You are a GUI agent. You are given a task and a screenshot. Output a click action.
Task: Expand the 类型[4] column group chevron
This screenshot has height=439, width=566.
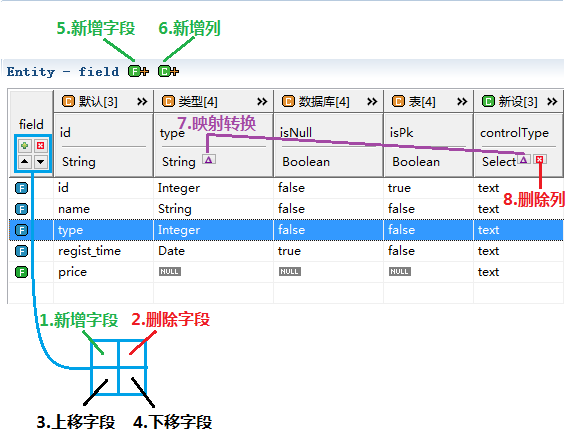coord(262,101)
